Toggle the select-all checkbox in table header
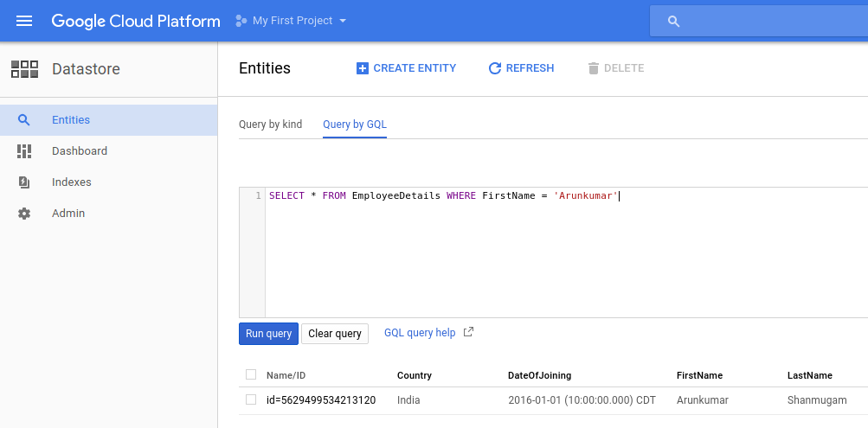Screen dimensions: 868x428 point(251,374)
